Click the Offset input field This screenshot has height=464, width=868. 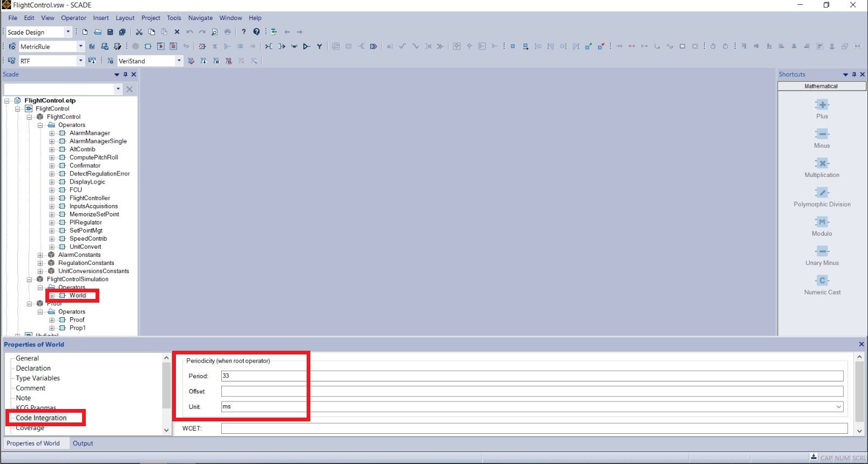[532, 391]
